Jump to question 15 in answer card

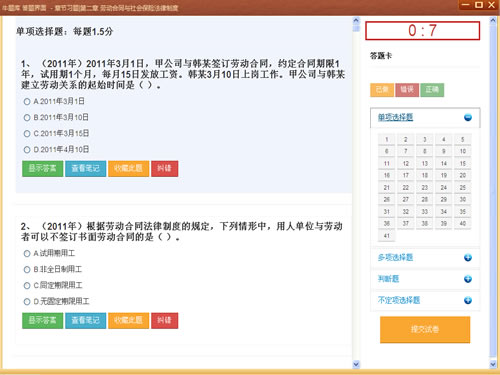463,163
